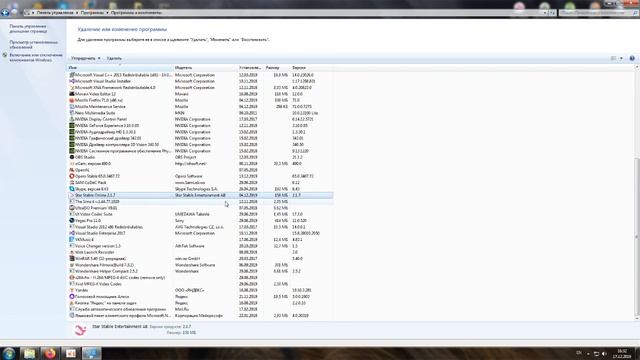Image resolution: width=640 pixels, height=360 pixels.
Task: Open turn Windows features on or off link
Action: [36, 58]
